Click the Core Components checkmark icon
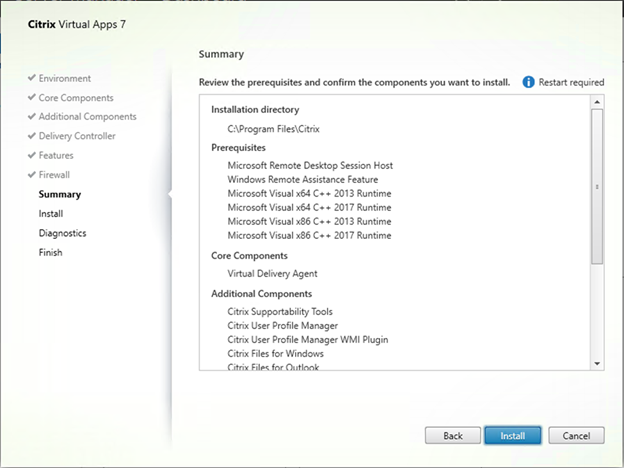 pyautogui.click(x=32, y=97)
